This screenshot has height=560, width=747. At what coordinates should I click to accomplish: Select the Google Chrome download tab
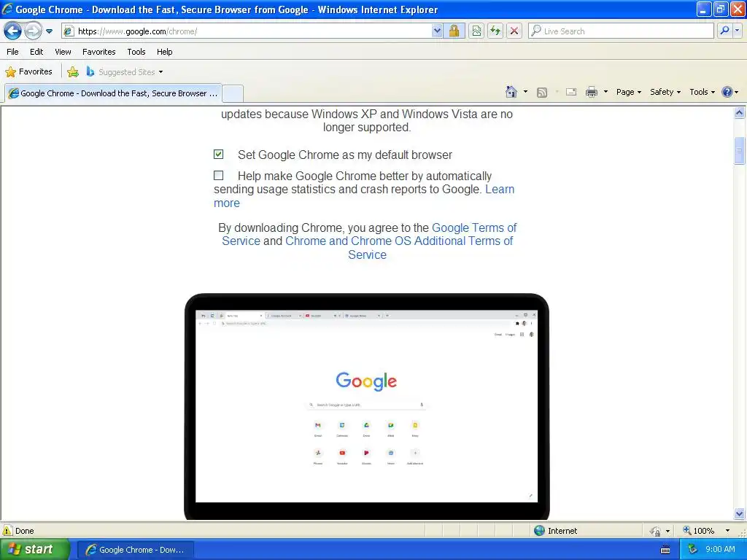coord(113,93)
